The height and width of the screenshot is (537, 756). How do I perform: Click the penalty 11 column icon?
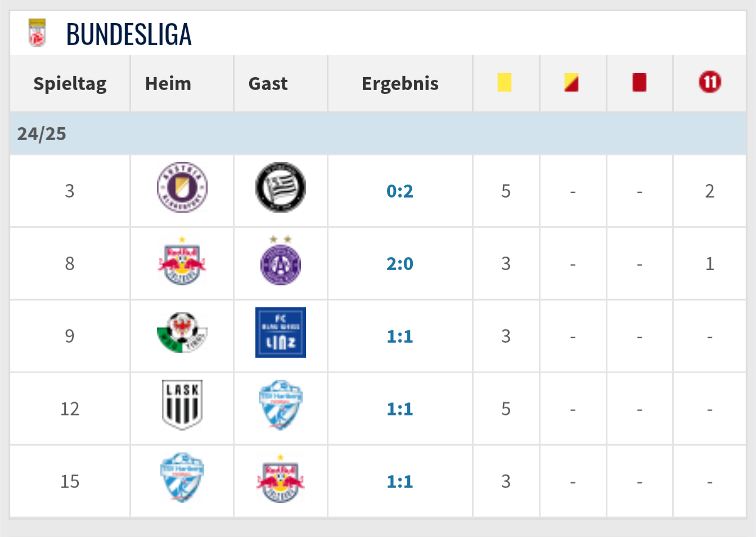pos(709,83)
